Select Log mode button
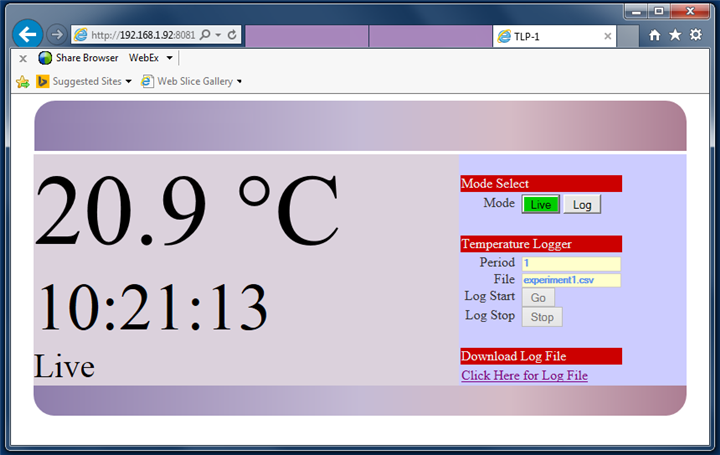The image size is (720, 455). click(x=582, y=205)
